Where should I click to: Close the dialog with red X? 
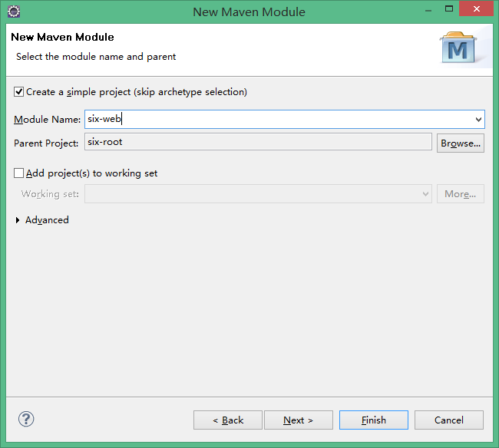click(477, 8)
